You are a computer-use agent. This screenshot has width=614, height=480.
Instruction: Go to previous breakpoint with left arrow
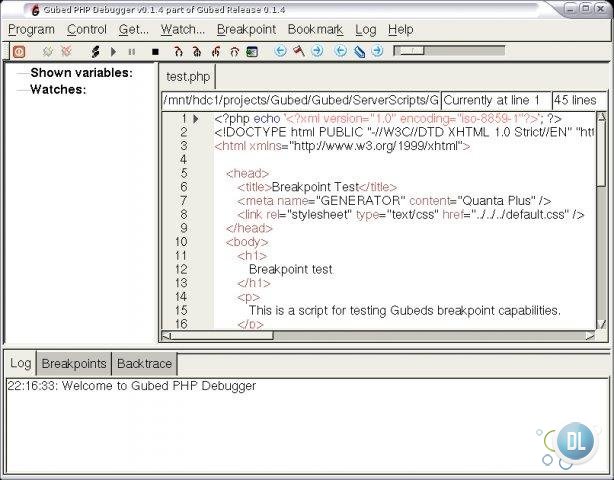click(x=280, y=51)
